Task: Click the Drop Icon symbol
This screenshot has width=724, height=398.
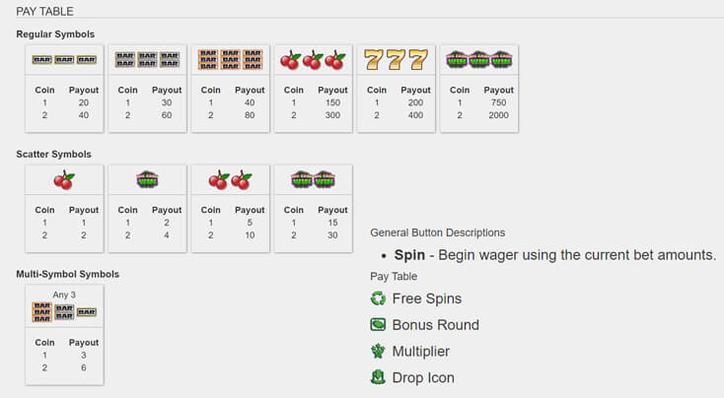Action: [378, 377]
